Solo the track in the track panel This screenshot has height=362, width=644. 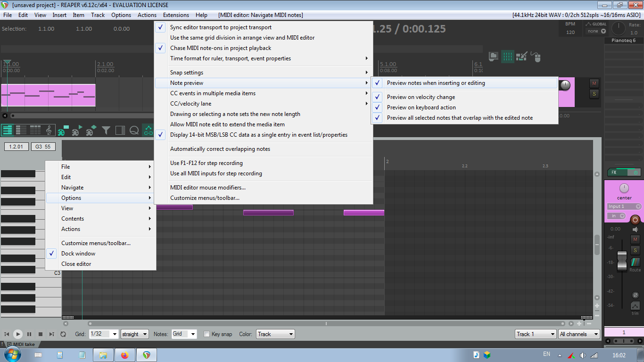click(594, 94)
